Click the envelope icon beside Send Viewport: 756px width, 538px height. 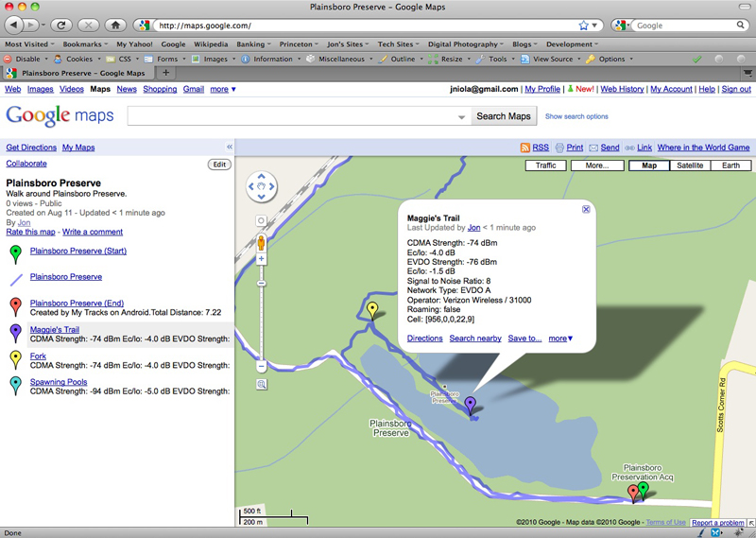(x=593, y=148)
